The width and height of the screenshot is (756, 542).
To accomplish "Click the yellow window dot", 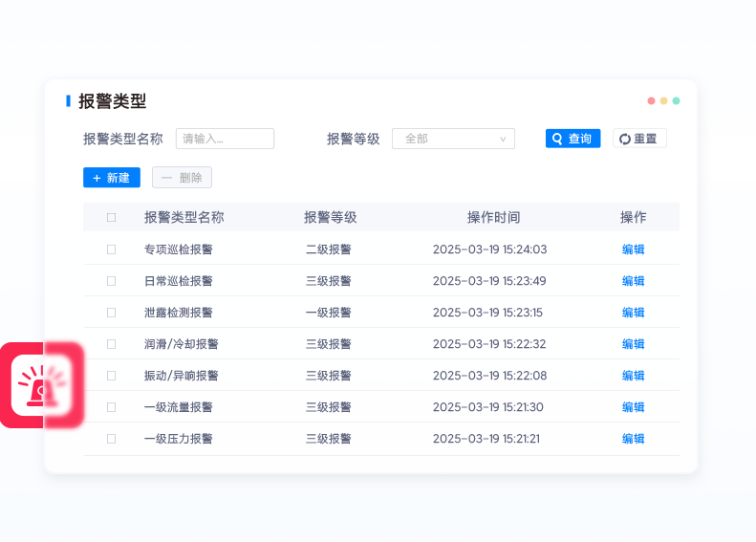I will [663, 100].
